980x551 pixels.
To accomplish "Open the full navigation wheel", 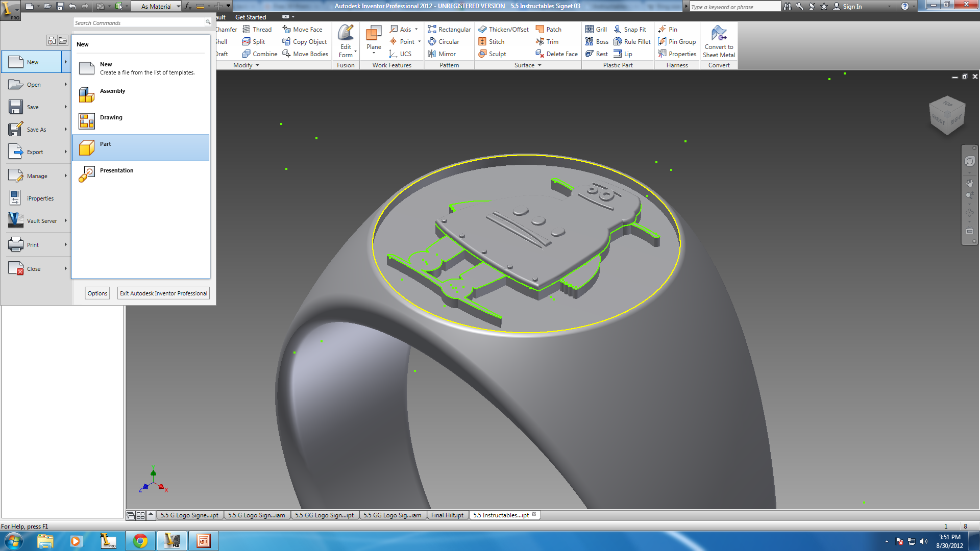I will click(970, 162).
